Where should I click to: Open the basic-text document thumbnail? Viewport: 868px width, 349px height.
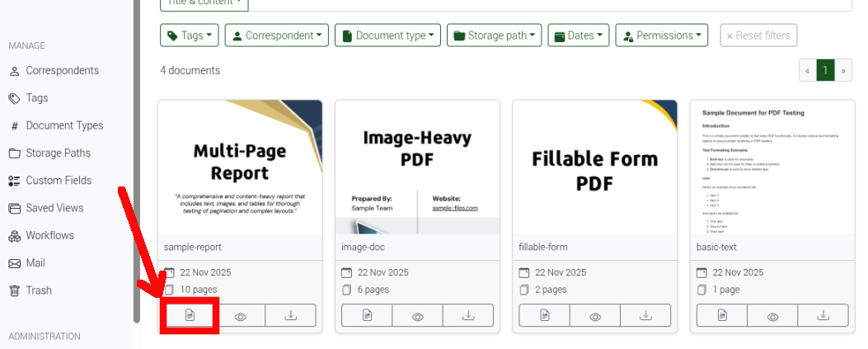tap(772, 167)
